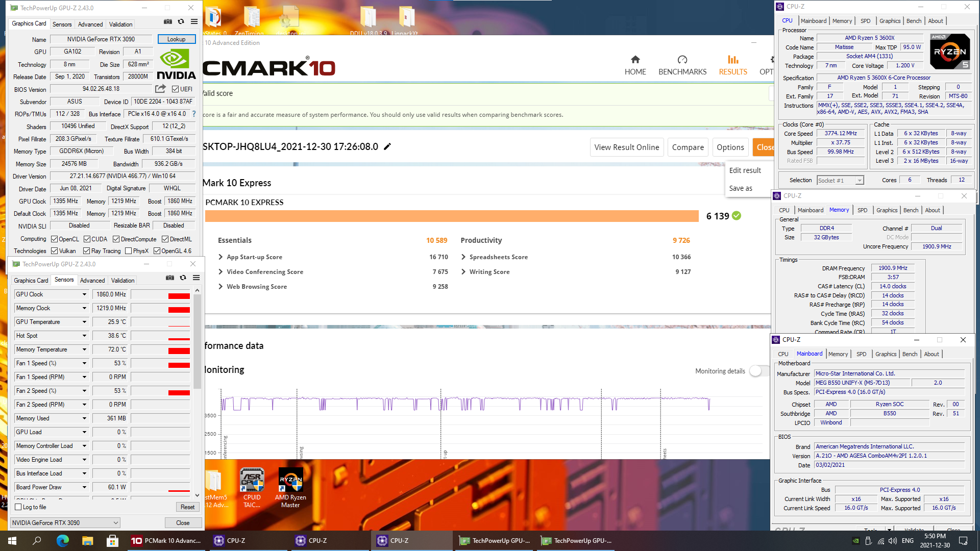This screenshot has height=551, width=980.
Task: Open AMD Ryzen Master desktop shortcut
Action: point(290,488)
